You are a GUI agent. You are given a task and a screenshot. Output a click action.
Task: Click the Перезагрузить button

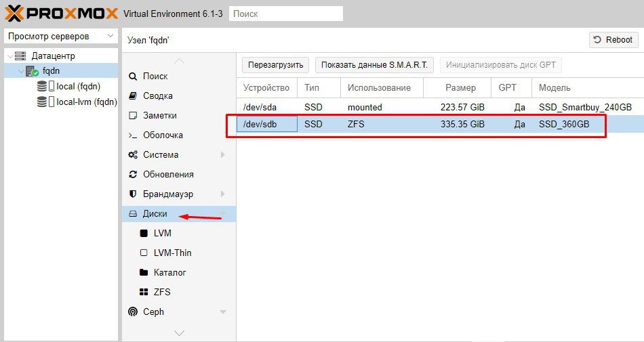276,65
